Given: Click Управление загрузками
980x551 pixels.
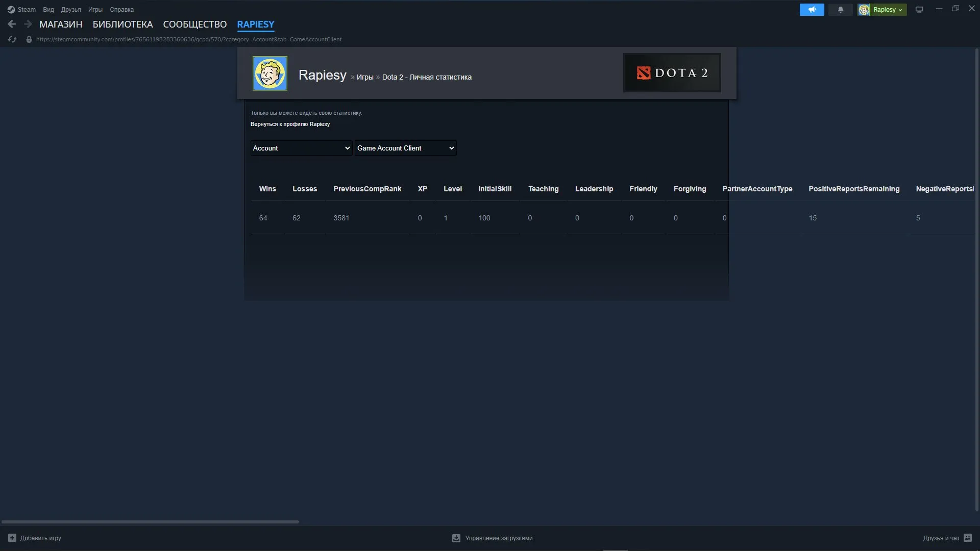Looking at the screenshot, I should click(499, 538).
